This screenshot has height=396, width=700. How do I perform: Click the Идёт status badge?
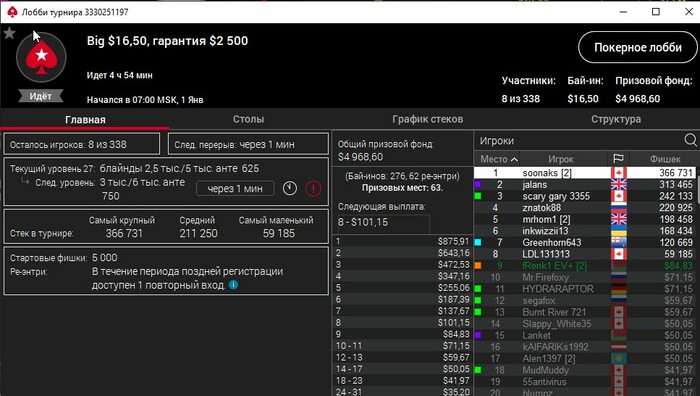(x=41, y=96)
